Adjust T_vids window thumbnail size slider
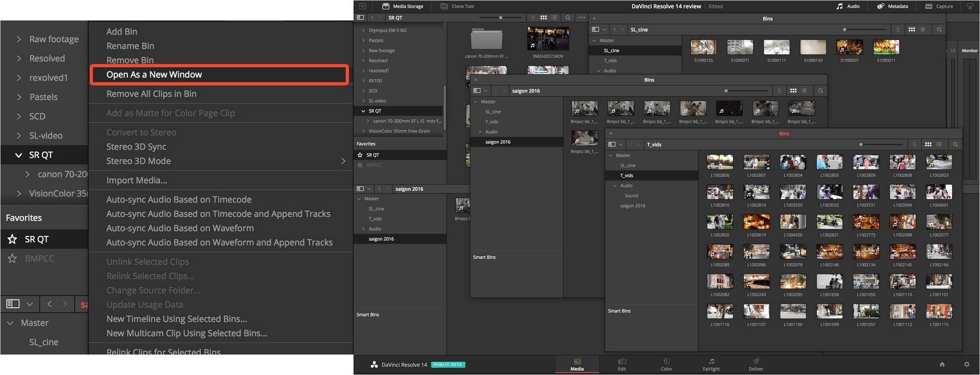The height and width of the screenshot is (375, 980). tap(861, 144)
